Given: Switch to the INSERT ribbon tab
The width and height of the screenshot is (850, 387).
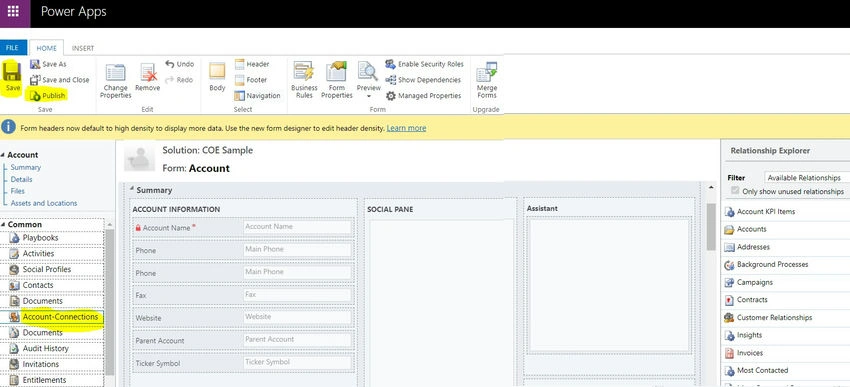Looking at the screenshot, I should (83, 48).
